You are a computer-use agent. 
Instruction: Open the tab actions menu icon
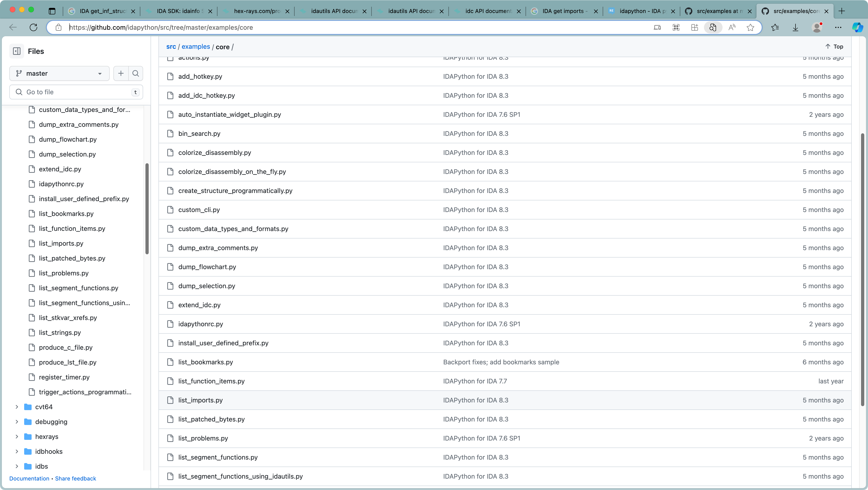tap(52, 11)
